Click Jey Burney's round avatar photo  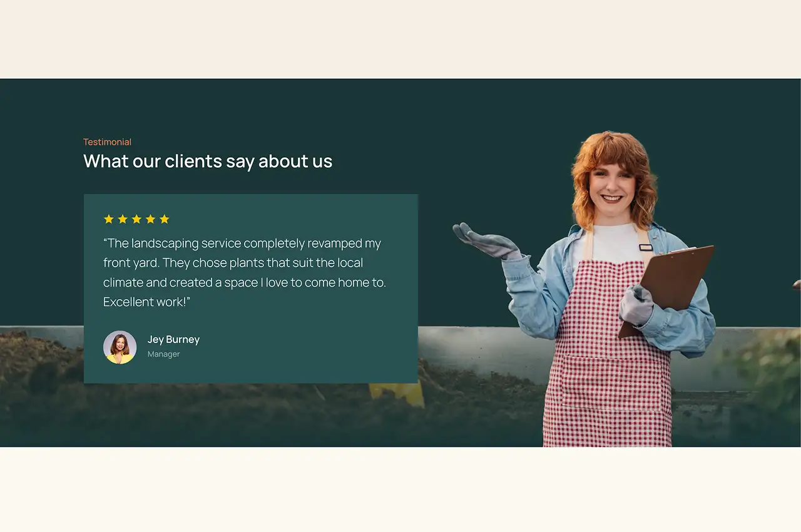[x=120, y=347]
